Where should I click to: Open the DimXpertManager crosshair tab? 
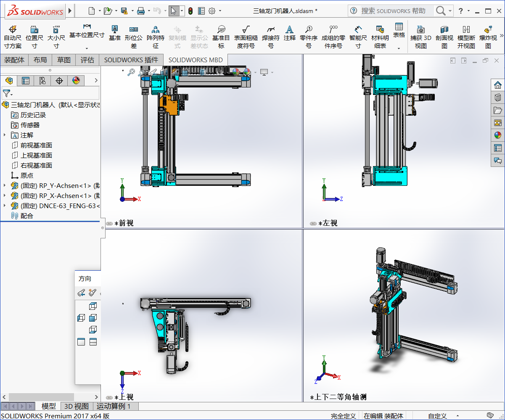tap(59, 81)
